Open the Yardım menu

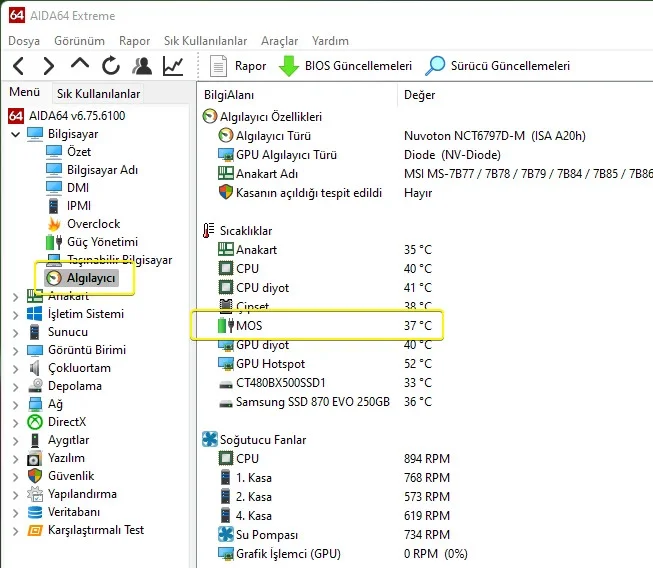click(x=330, y=41)
